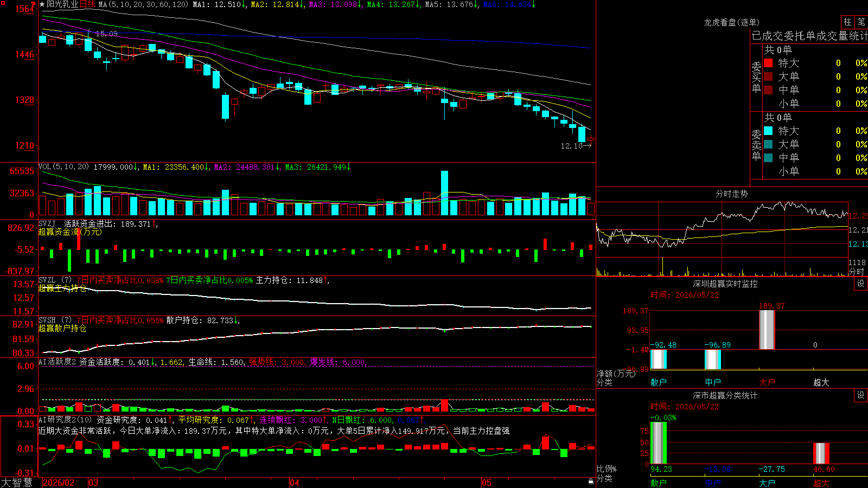Click the 94.23 散户 bar in 深市超赢分类统计
The height and width of the screenshot is (488, 868).
click(659, 443)
